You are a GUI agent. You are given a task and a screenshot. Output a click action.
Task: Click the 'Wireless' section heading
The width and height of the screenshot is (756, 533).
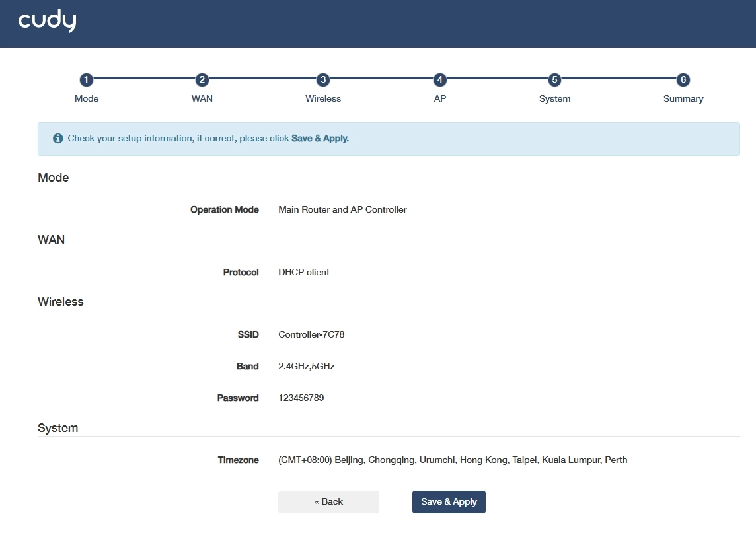[61, 302]
